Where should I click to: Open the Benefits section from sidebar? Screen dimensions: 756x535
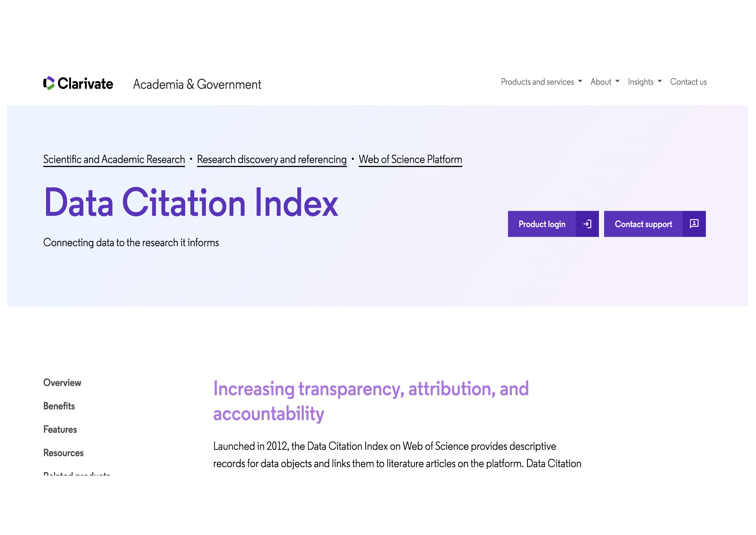coord(59,406)
